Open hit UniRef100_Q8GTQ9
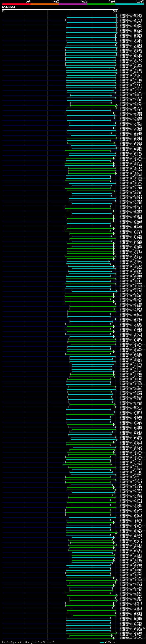 [131, 25]
